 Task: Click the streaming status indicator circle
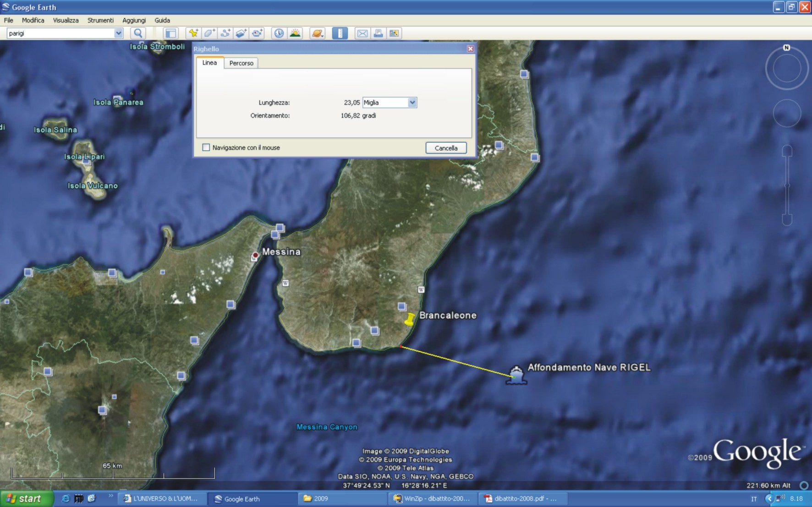click(804, 485)
